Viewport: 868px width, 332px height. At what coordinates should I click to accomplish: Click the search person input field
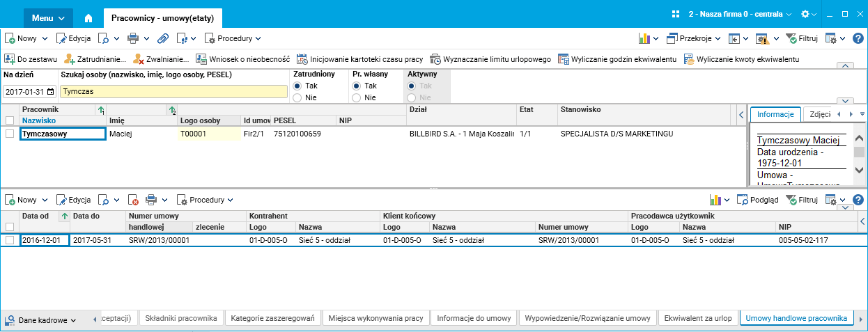173,91
